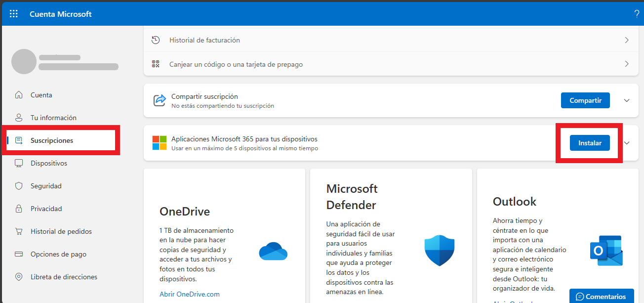
Task: Click the billing history clock icon
Action: pos(156,40)
